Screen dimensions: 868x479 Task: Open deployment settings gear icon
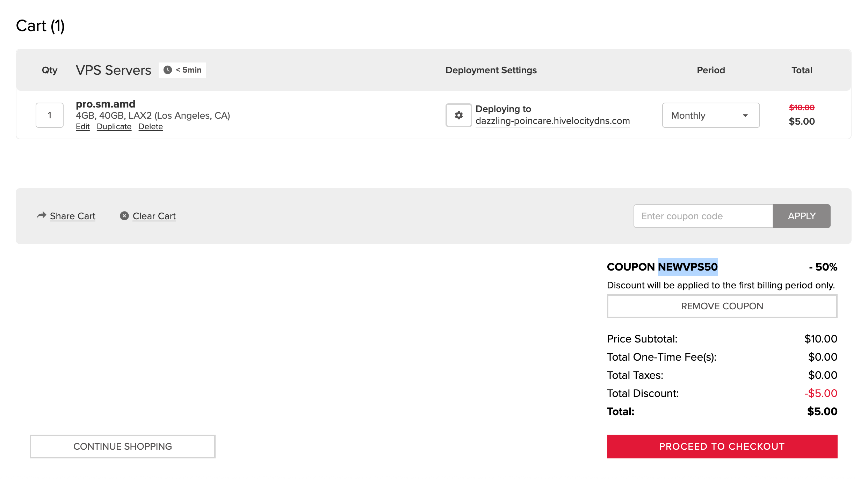(458, 115)
